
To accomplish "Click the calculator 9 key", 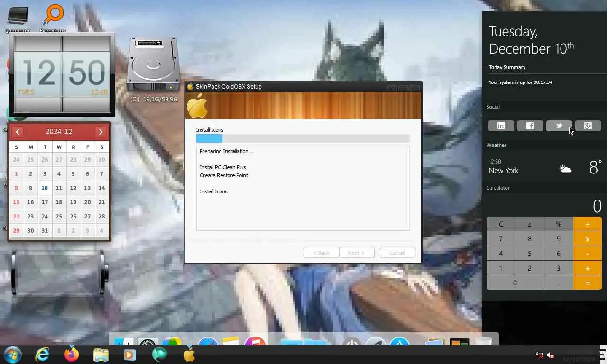I will 559,239.
